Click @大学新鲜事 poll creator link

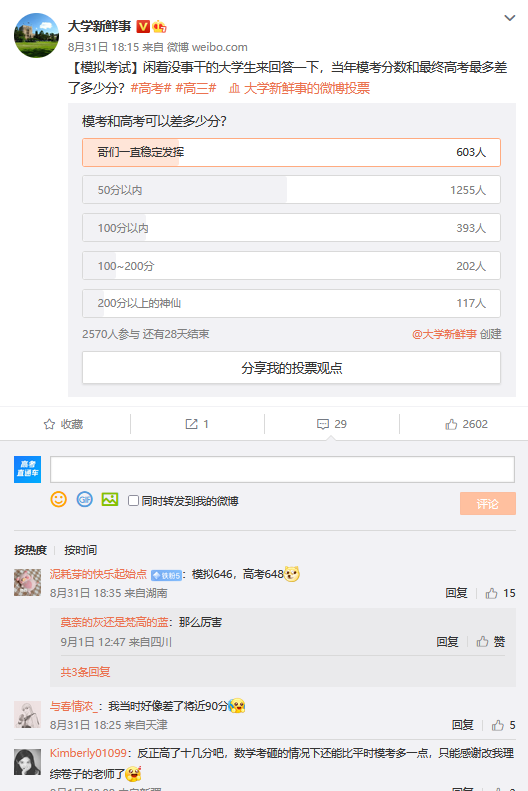point(444,334)
